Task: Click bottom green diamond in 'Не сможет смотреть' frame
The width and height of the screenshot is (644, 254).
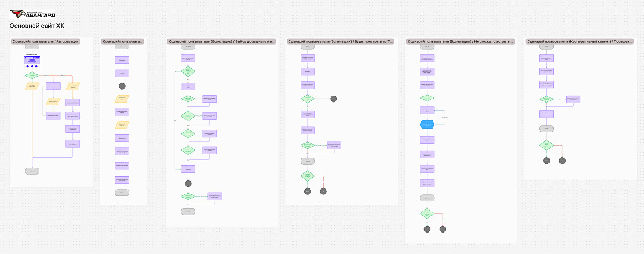Action: click(x=427, y=213)
